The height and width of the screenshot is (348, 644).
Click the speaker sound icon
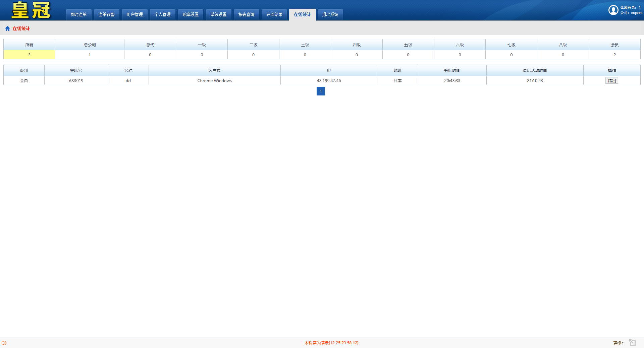pyautogui.click(x=4, y=343)
